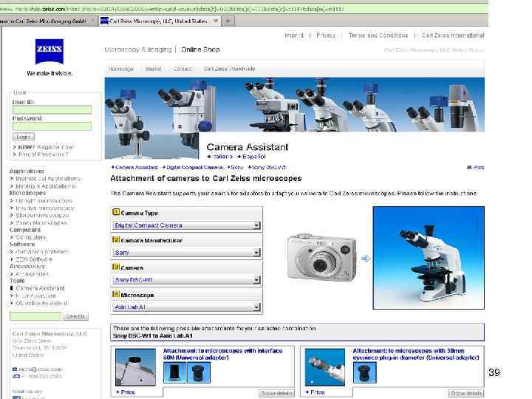This screenshot has height=399, width=532.
Task: Open a new browser tab
Action: (228, 21)
